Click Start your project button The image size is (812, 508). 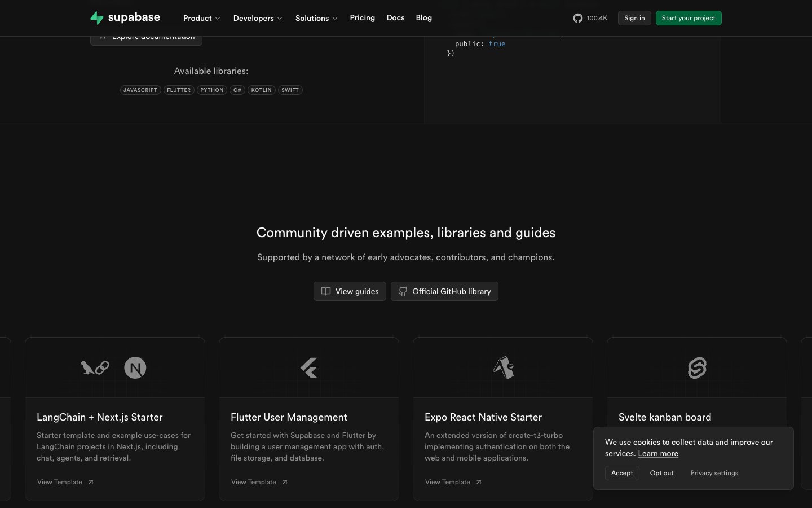(689, 18)
